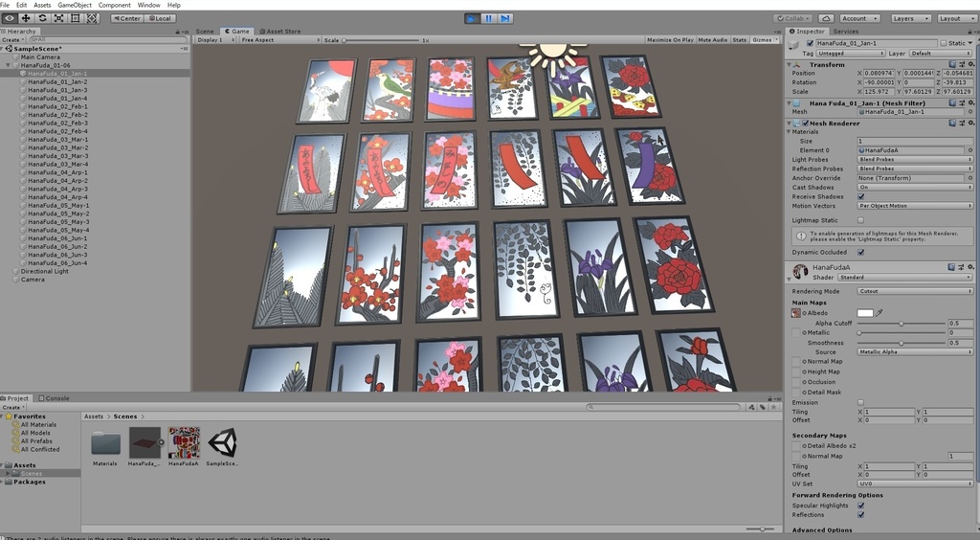Click the Step frame button
The image size is (980, 540).
pyautogui.click(x=505, y=19)
